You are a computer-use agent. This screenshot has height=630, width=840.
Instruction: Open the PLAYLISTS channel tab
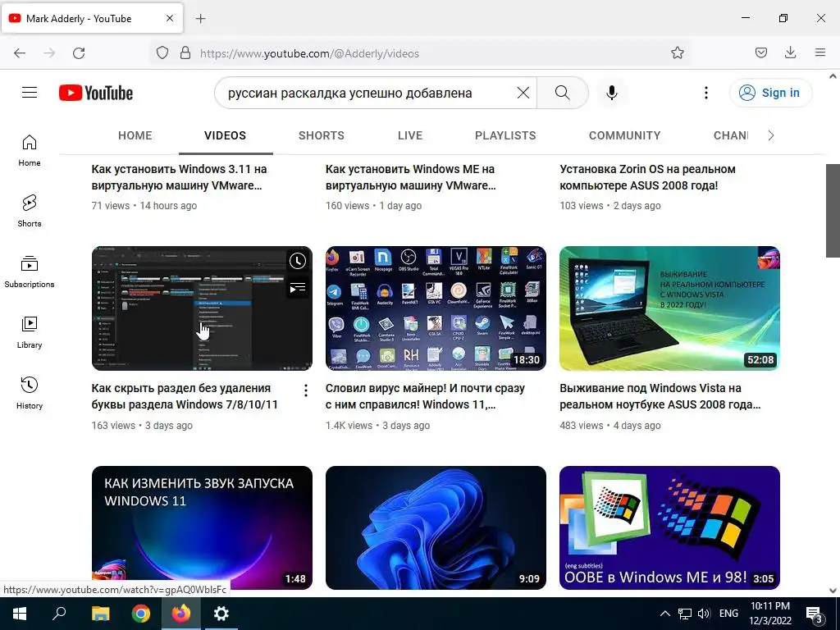click(x=505, y=135)
